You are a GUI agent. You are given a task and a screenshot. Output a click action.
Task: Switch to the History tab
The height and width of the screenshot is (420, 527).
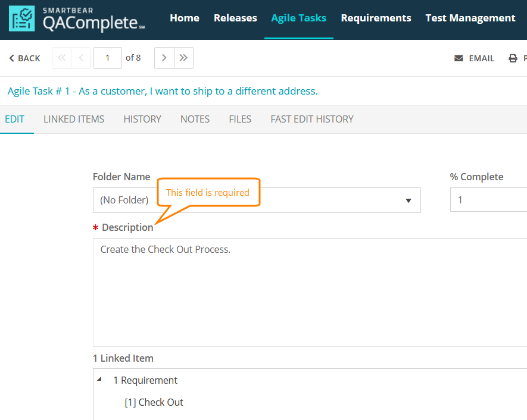click(x=142, y=119)
